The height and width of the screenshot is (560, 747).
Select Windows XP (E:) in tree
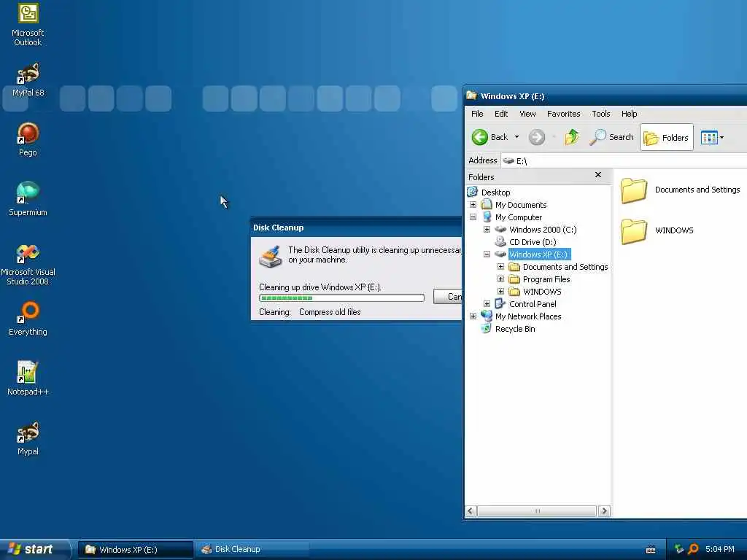539,254
